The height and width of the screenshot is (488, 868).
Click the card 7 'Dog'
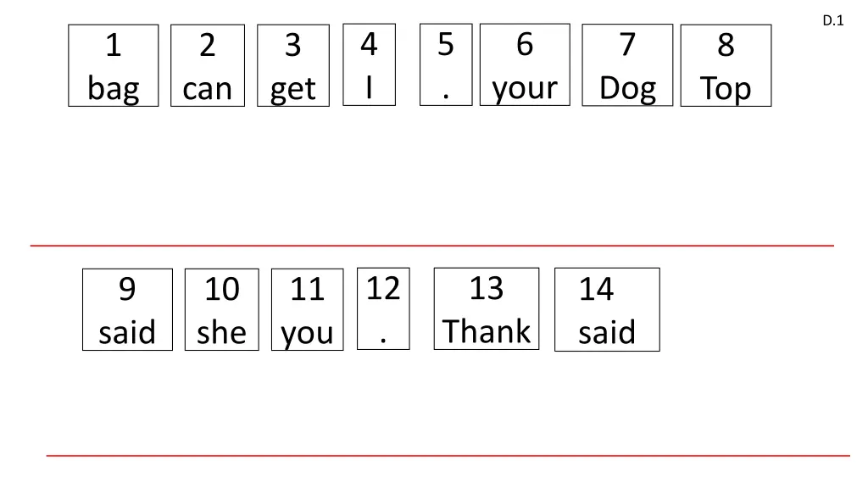coord(627,66)
